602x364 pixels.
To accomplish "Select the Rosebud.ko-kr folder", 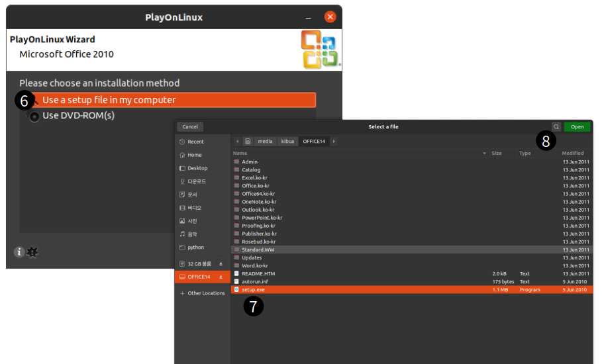I will (x=411, y=242).
